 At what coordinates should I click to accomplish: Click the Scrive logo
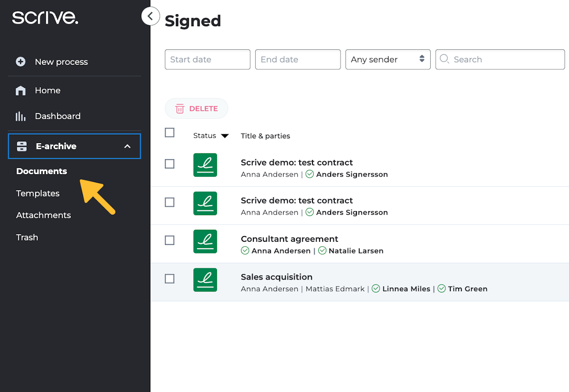click(x=45, y=18)
